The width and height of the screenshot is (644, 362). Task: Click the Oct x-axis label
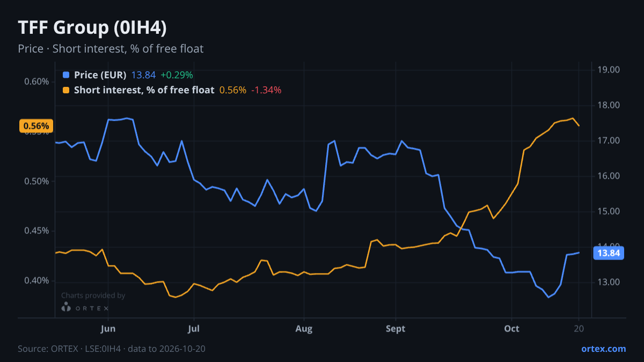coord(512,329)
